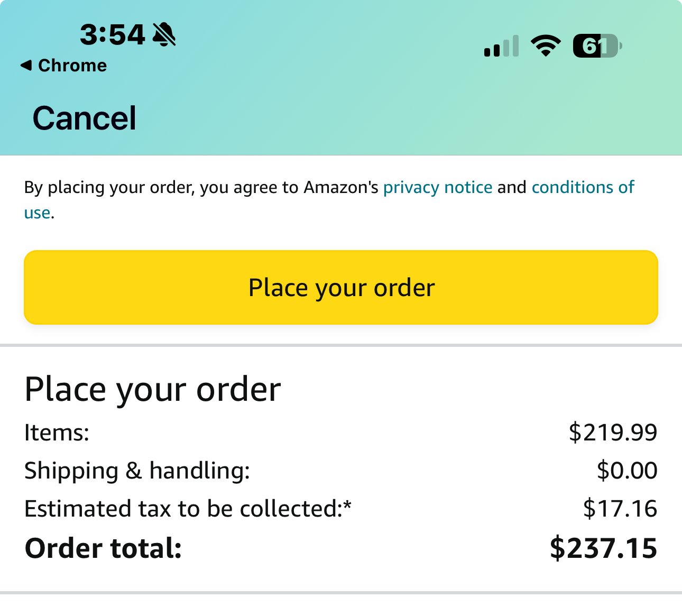Image resolution: width=682 pixels, height=616 pixels.
Task: Tap the Items label
Action: (57, 433)
